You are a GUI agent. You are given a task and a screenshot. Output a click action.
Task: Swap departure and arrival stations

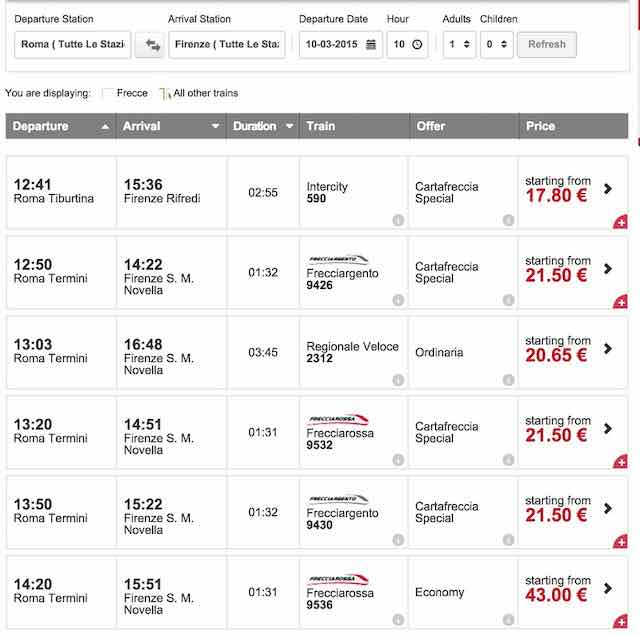click(x=153, y=45)
